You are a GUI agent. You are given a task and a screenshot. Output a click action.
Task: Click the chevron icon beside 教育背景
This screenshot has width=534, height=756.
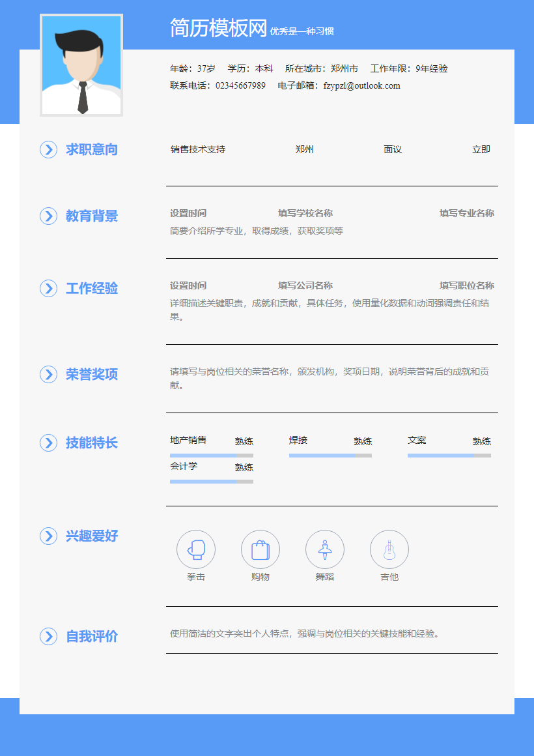[48, 216]
